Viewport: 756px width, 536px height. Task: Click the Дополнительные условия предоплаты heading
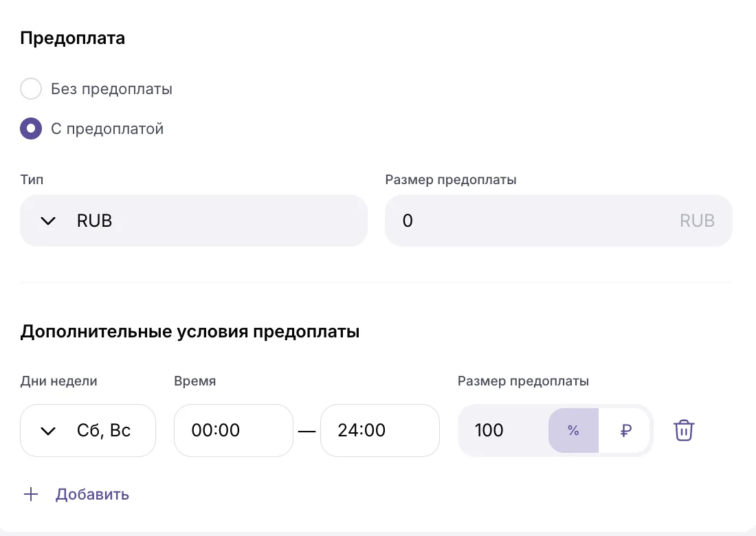coord(190,332)
